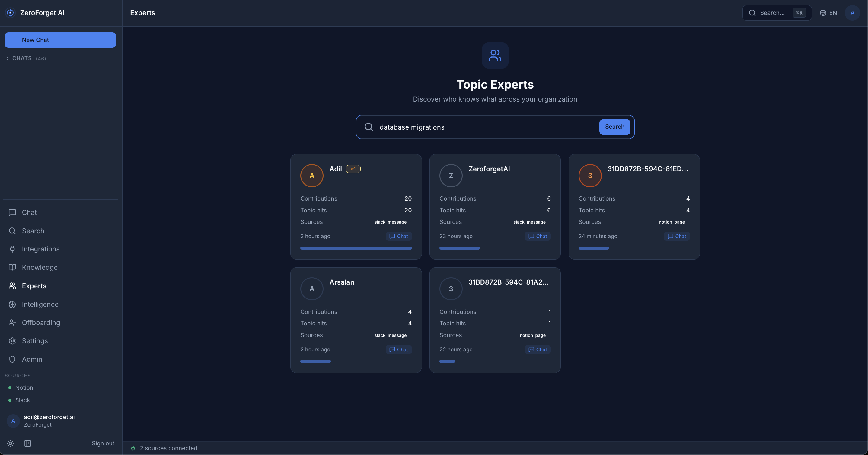Collapse sidebar using panel icon
Viewport: 868px width, 455px height.
(x=28, y=443)
